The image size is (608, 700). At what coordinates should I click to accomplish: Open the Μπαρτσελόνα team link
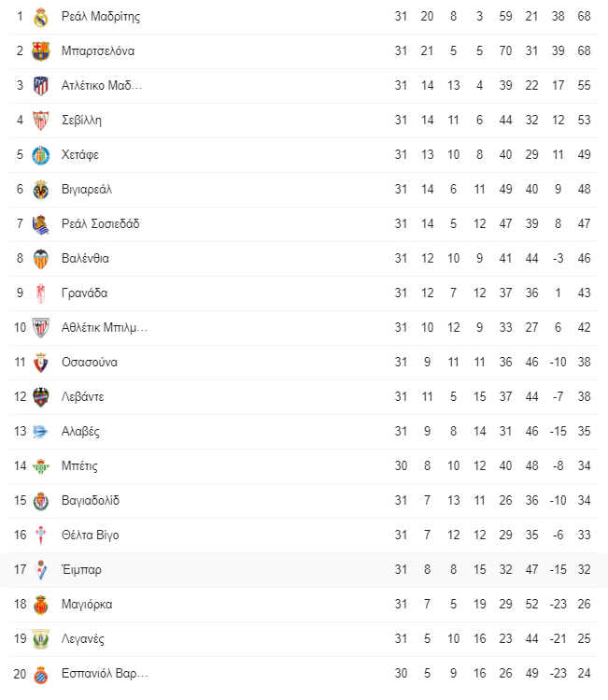(98, 50)
